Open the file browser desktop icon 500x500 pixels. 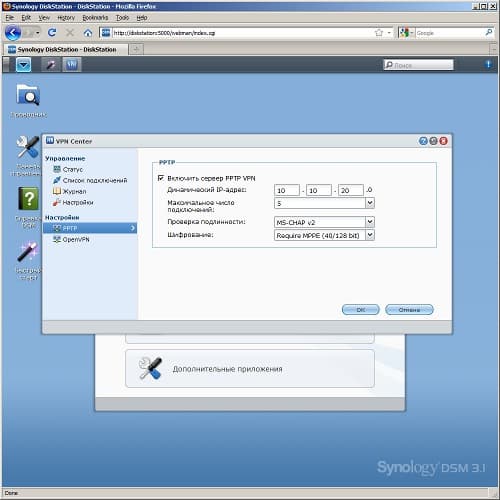click(x=28, y=95)
